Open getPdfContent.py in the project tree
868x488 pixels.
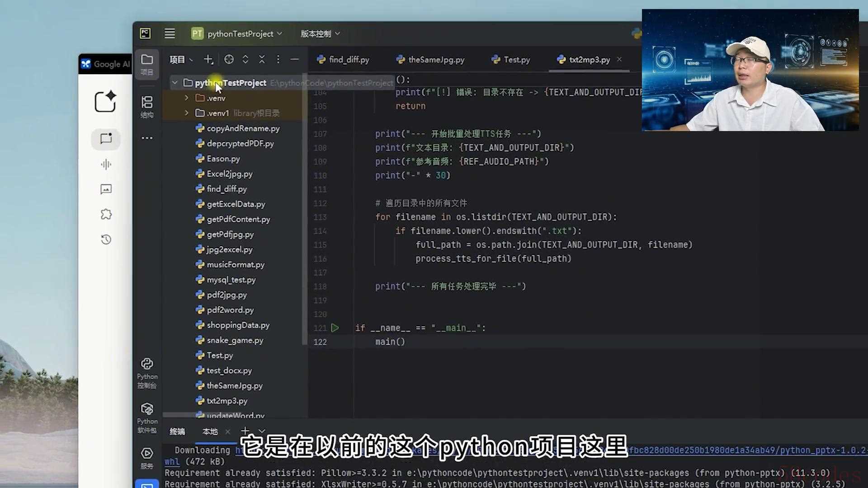[233, 219]
